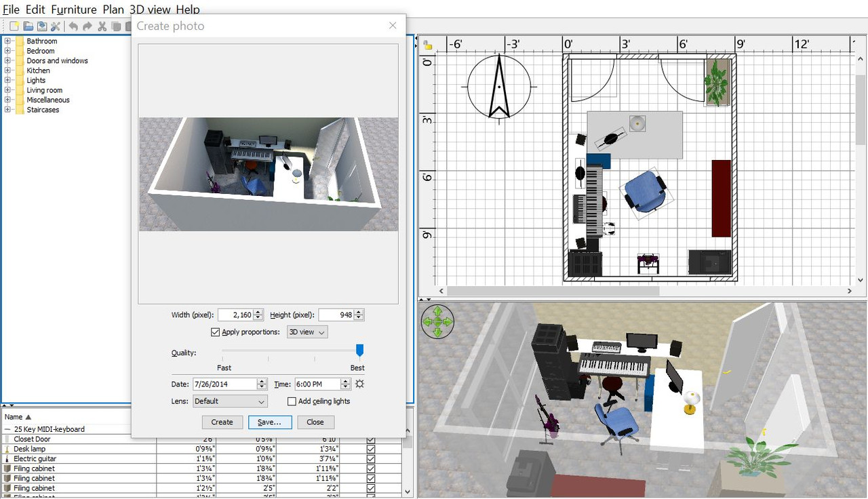The width and height of the screenshot is (868, 499).
Task: Click the furniture list vertical scrollbar
Action: point(407,442)
